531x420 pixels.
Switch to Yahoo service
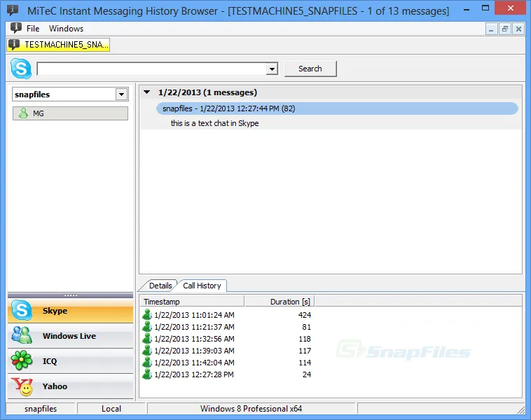pos(71,386)
